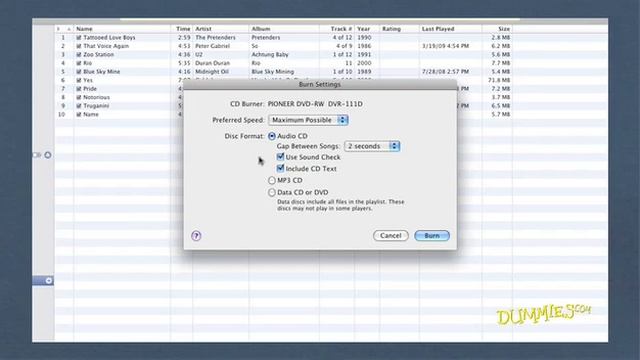Uncheck the song titled Name checkbox
The image size is (640, 360).
[x=79, y=115]
